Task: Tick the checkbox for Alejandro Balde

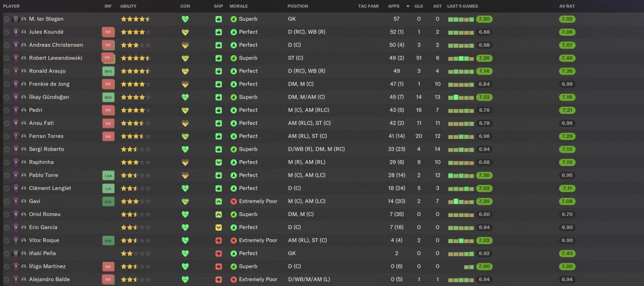Action: (x=7, y=279)
